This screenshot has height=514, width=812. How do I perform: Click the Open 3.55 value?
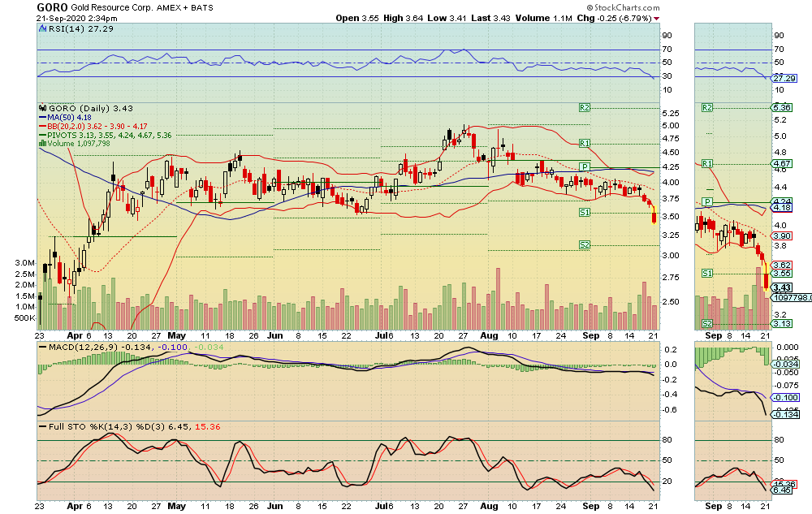(357, 18)
